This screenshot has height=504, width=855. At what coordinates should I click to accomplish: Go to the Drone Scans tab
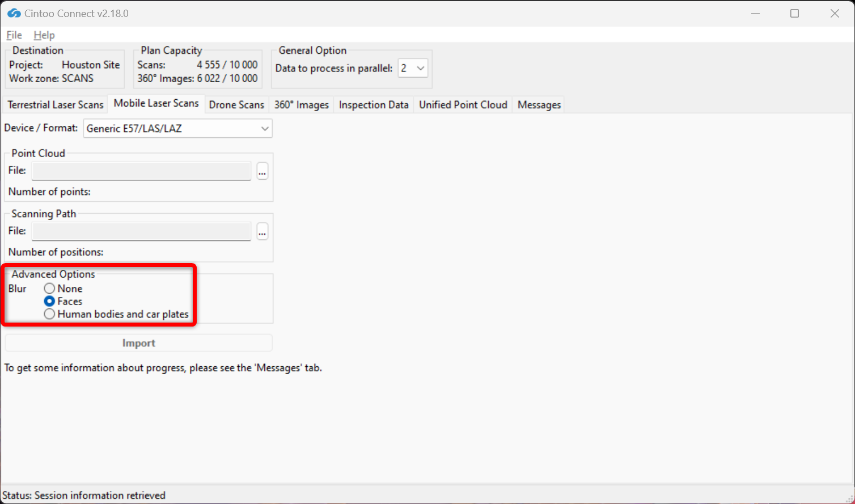pos(236,105)
